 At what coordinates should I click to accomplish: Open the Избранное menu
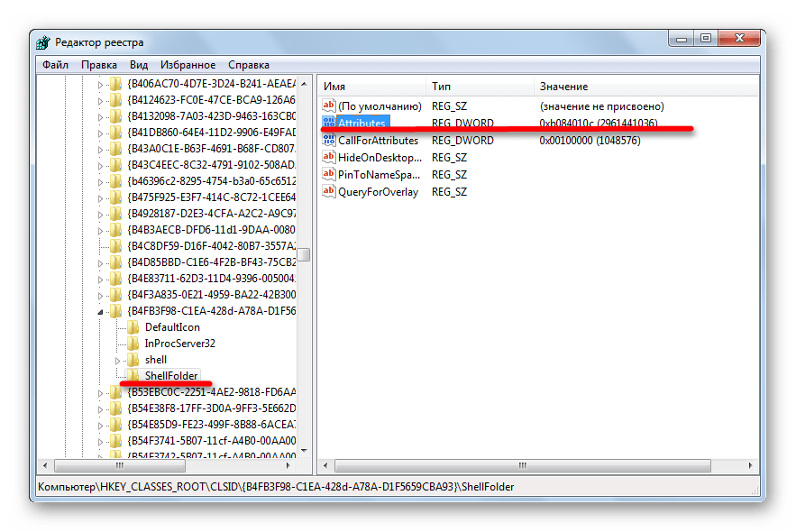click(x=188, y=65)
